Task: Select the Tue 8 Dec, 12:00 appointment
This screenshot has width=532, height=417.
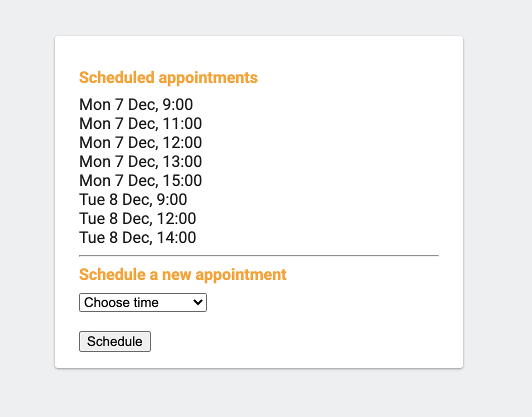Action: click(137, 218)
